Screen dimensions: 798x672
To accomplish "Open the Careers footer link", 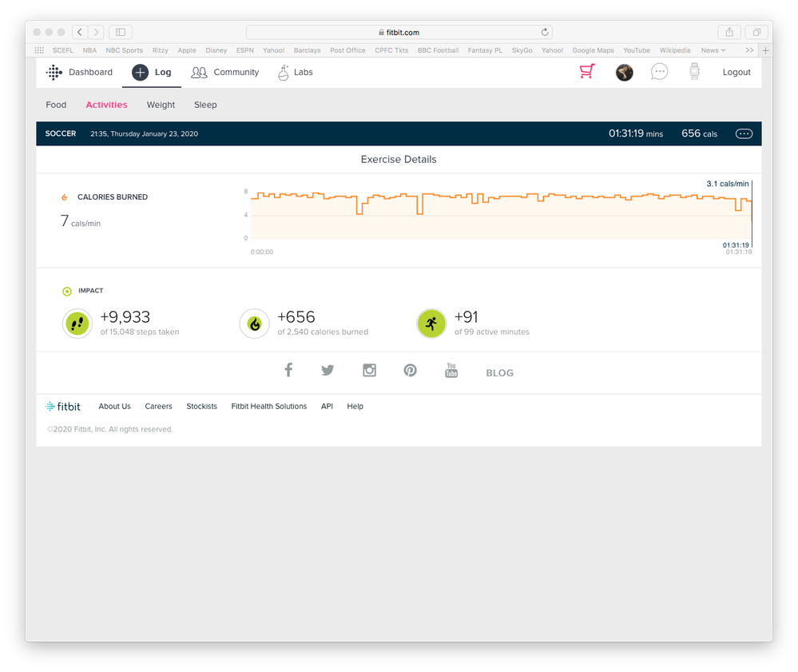I will tap(158, 406).
